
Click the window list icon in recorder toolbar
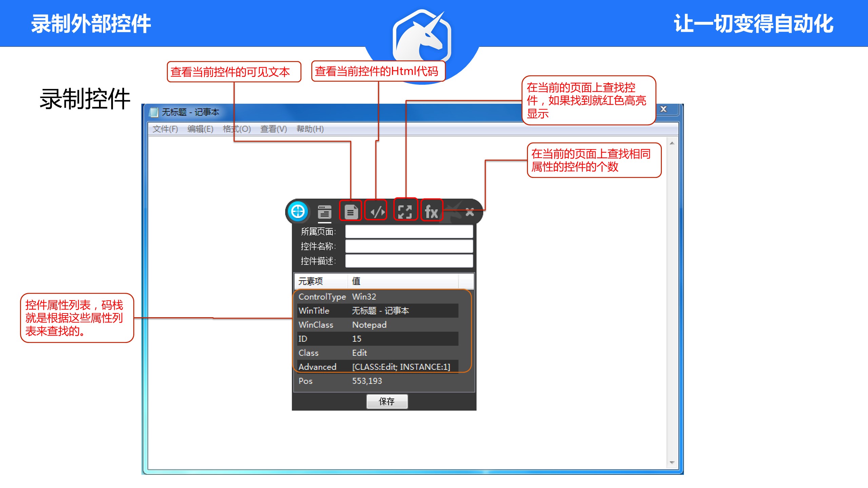(324, 212)
